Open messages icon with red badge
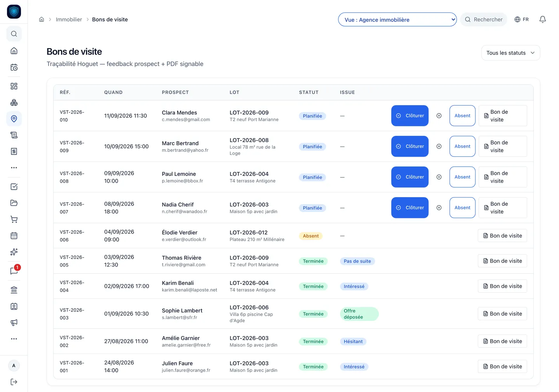This screenshot has height=392, width=559. tap(14, 271)
